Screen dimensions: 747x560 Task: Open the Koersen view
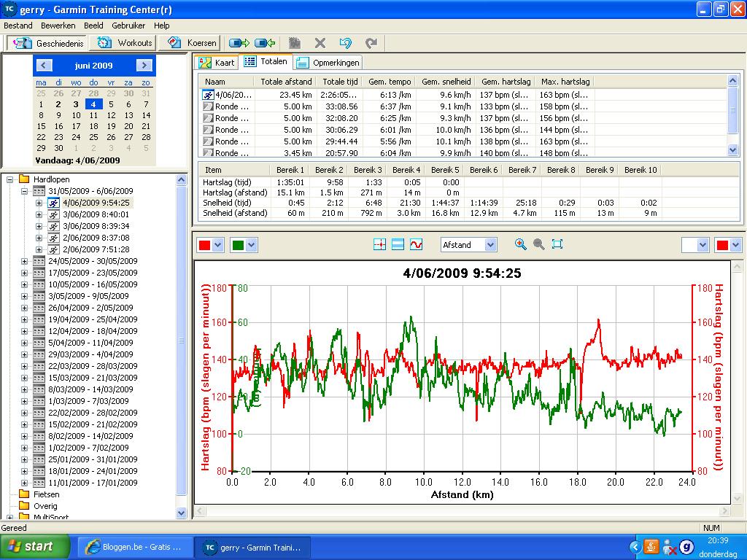click(190, 43)
